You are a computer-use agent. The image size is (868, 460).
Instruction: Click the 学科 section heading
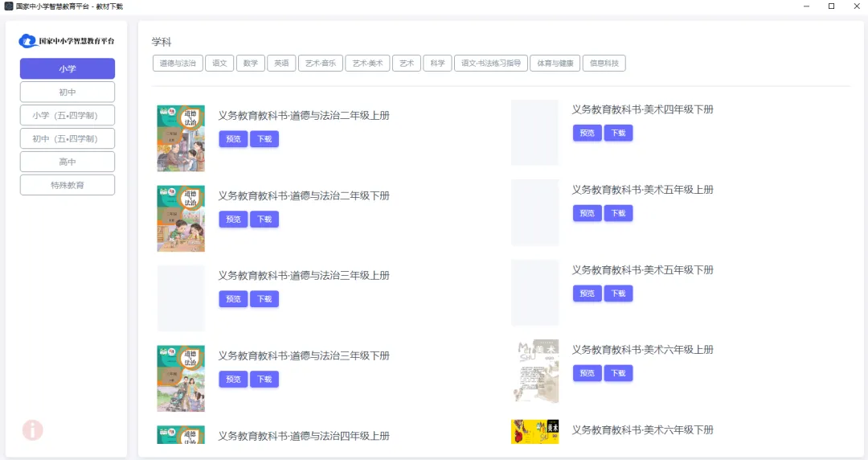[162, 42]
